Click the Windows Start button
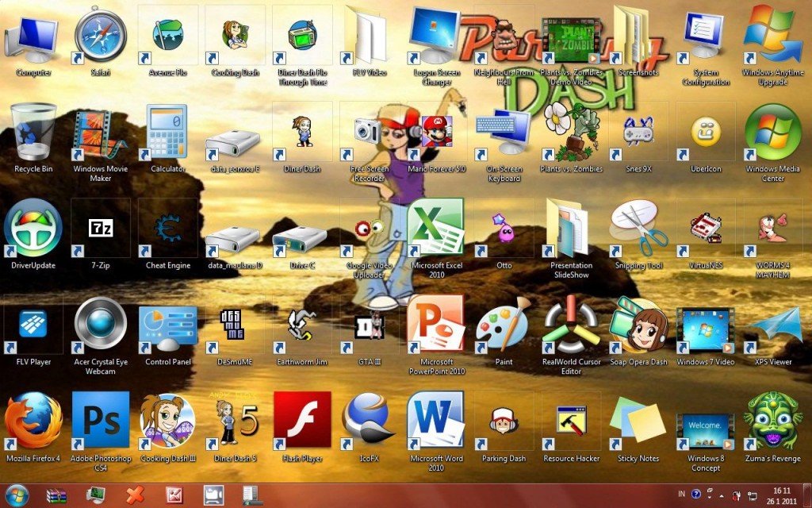Image resolution: width=812 pixels, height=508 pixels. [16, 495]
